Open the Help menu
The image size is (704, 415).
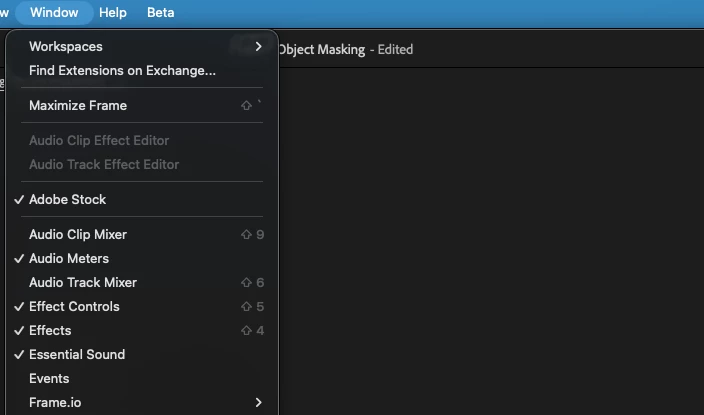pos(113,13)
